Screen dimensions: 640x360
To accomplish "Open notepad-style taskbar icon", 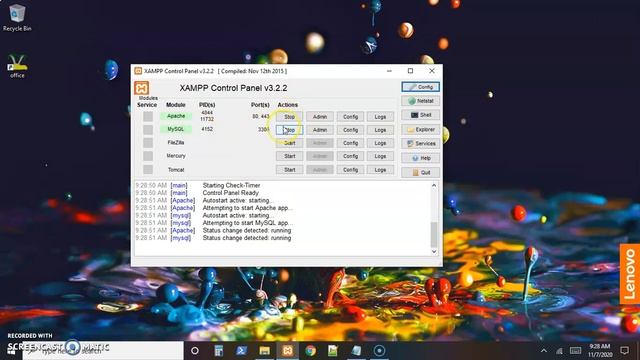I will (333, 351).
